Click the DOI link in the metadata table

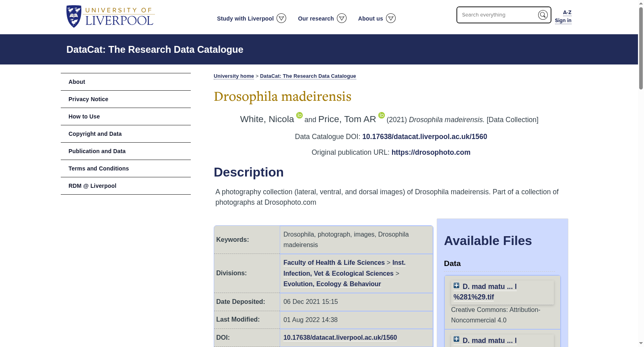pos(340,338)
